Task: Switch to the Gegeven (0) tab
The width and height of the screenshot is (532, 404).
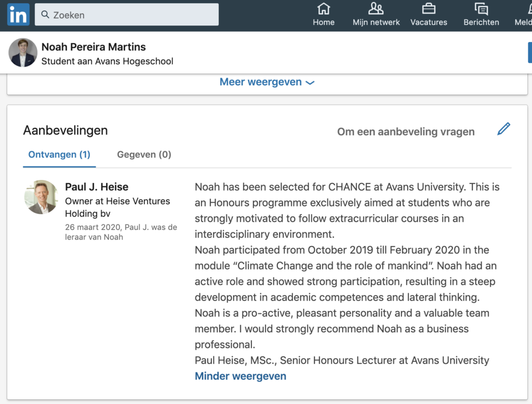Action: coord(144,155)
